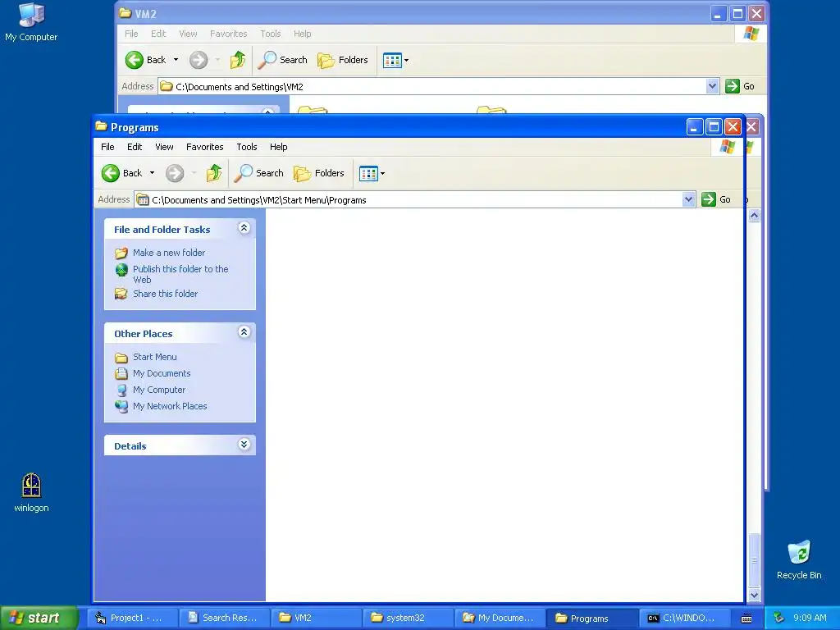
Task: Open My Network Places link
Action: (x=170, y=406)
